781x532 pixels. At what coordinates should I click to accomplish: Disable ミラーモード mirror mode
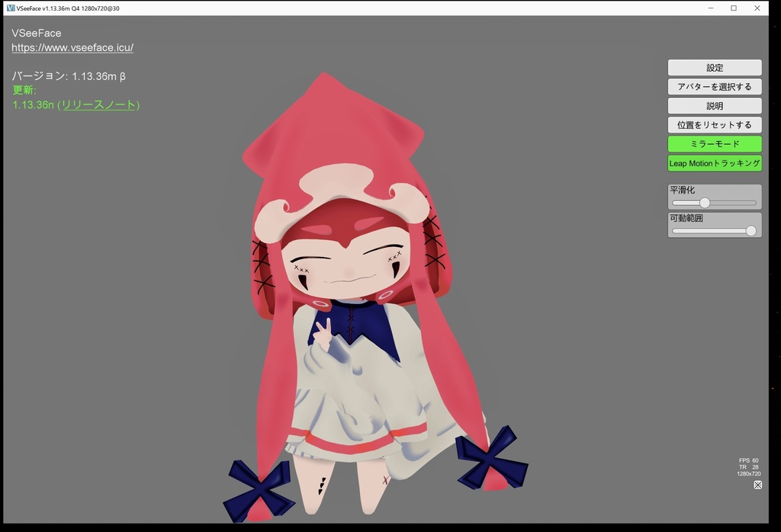coord(714,143)
